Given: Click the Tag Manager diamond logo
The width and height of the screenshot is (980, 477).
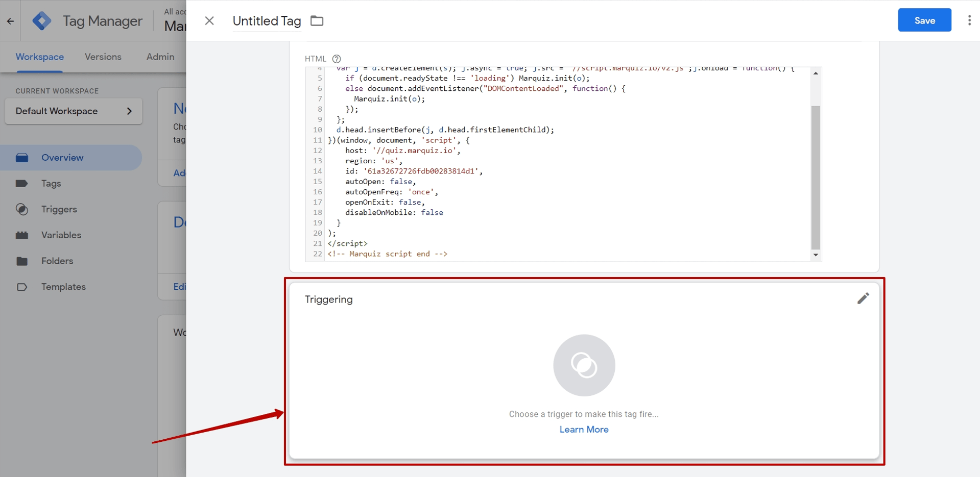Looking at the screenshot, I should click(42, 21).
